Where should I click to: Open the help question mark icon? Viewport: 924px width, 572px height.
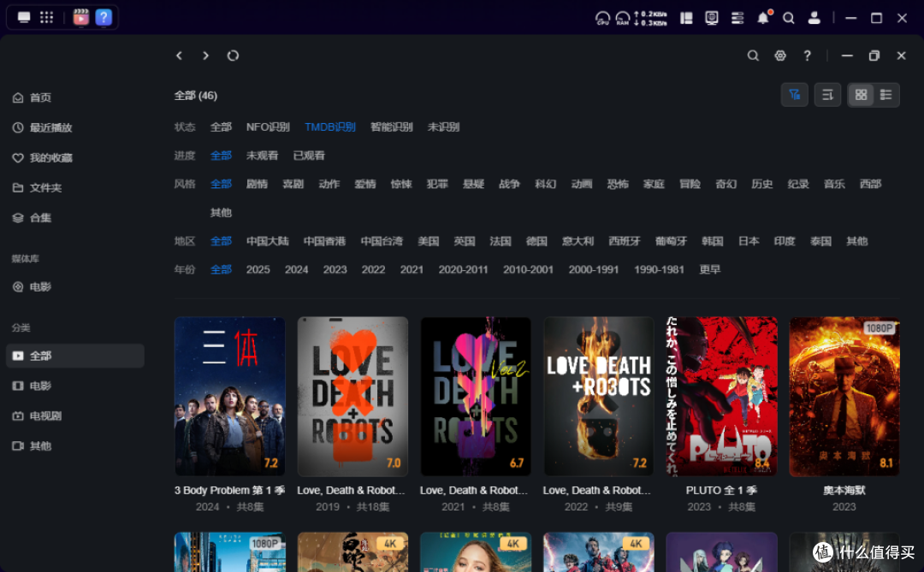808,56
